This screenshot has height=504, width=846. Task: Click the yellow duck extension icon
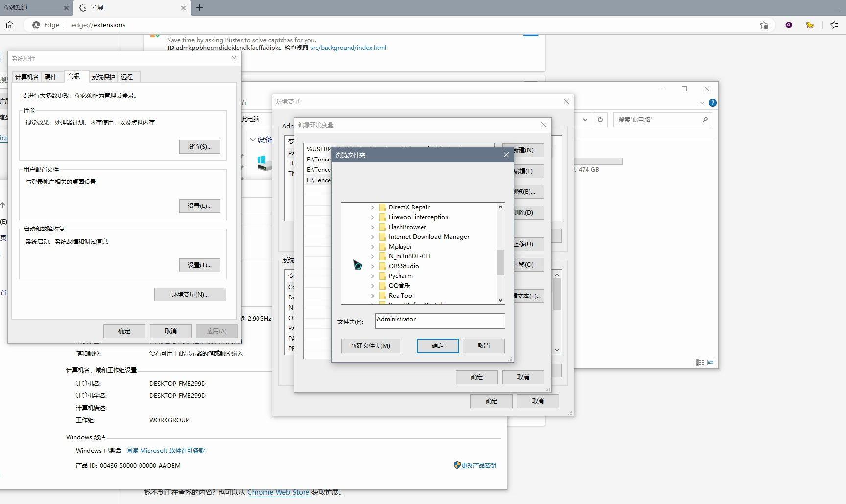[x=810, y=25]
